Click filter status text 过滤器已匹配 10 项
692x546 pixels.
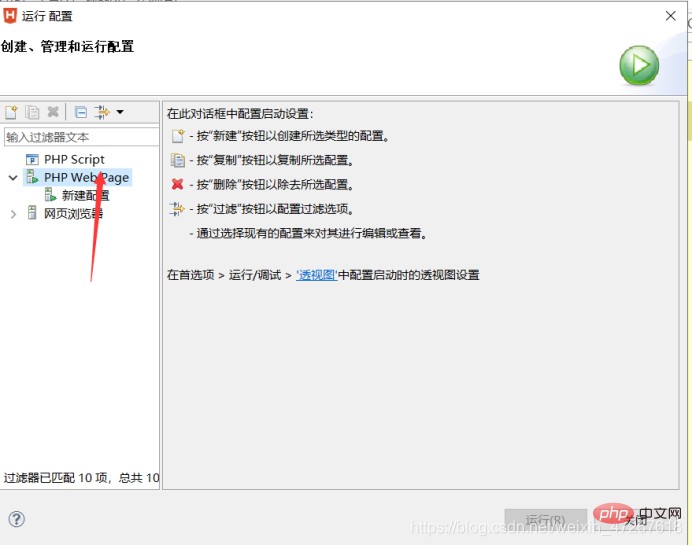(81, 478)
